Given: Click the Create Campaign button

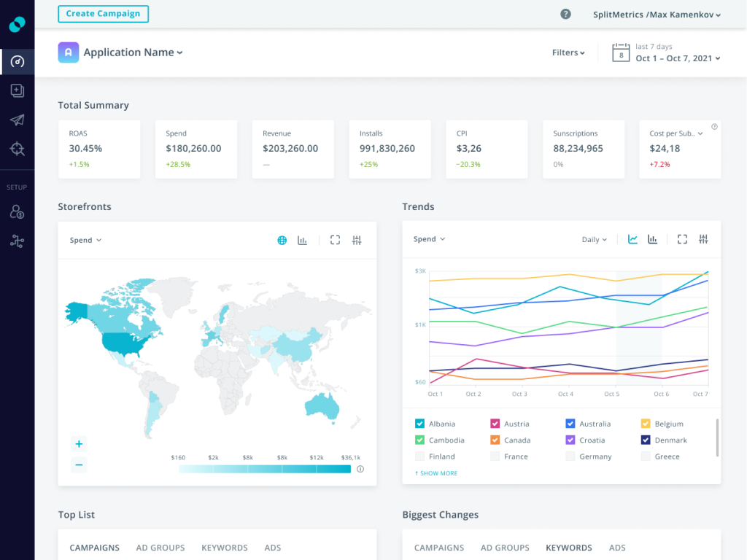Looking at the screenshot, I should click(x=103, y=13).
